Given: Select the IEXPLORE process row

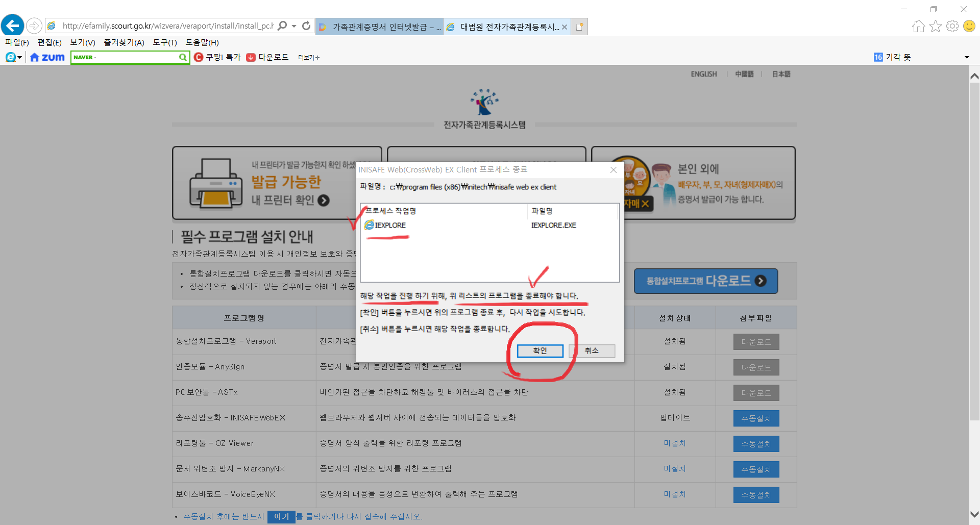Looking at the screenshot, I should pos(489,225).
